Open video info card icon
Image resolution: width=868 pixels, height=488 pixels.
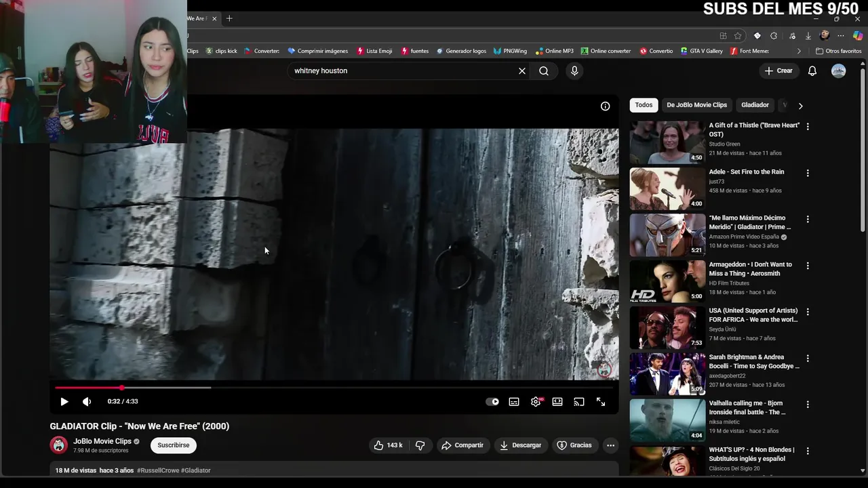(x=605, y=106)
